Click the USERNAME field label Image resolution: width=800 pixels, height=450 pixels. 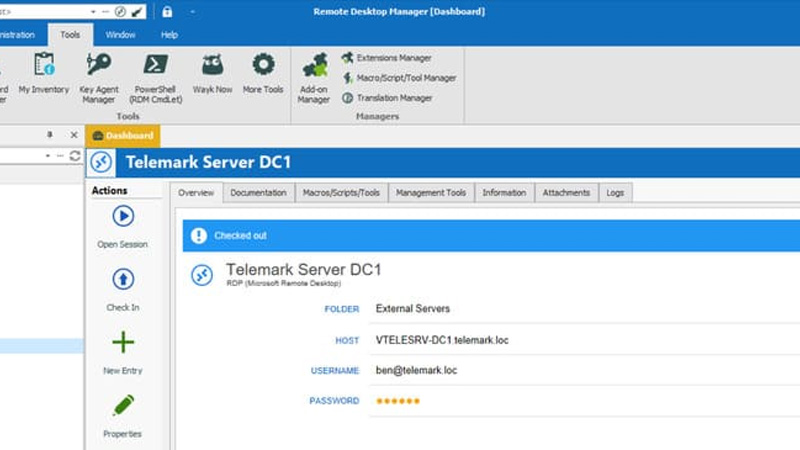(335, 371)
